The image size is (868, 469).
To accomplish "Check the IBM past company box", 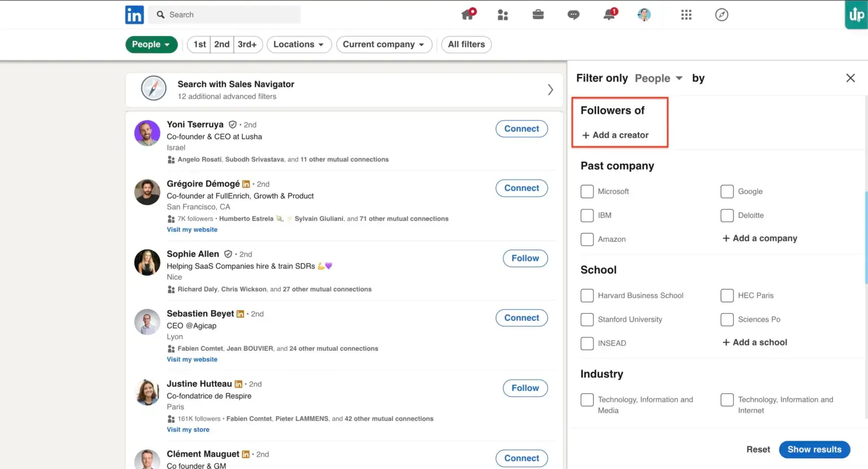I will pyautogui.click(x=587, y=215).
